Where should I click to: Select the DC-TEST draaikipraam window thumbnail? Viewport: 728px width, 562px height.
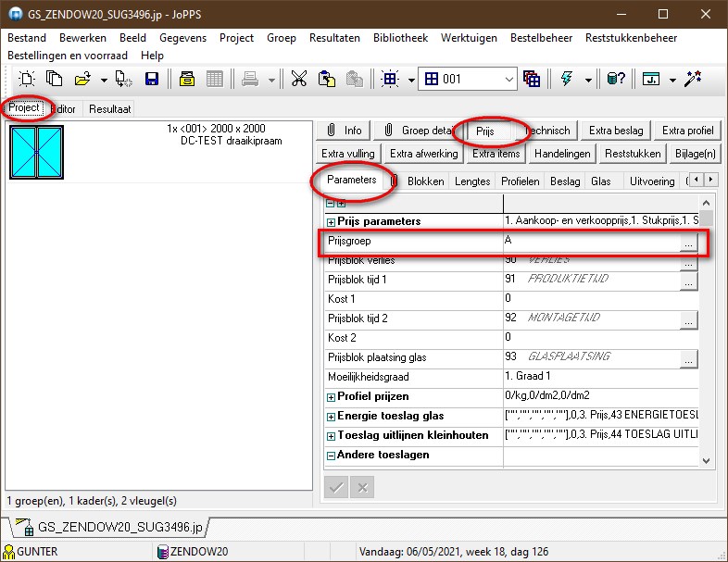[x=37, y=152]
